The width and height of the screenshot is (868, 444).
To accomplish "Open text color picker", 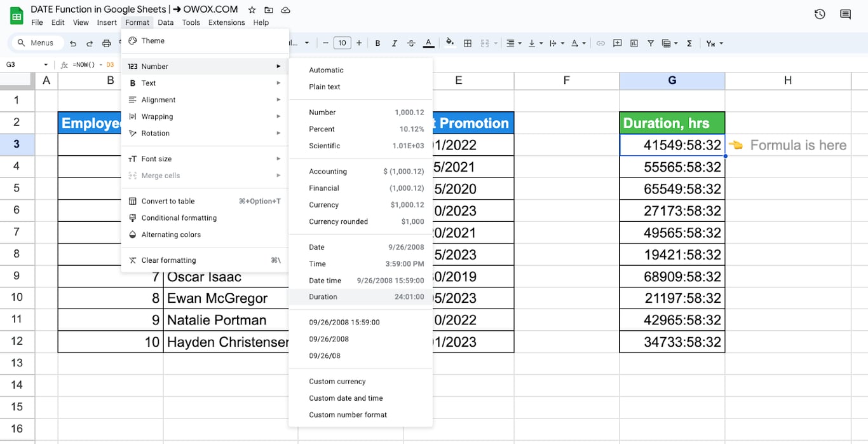I will (x=428, y=43).
